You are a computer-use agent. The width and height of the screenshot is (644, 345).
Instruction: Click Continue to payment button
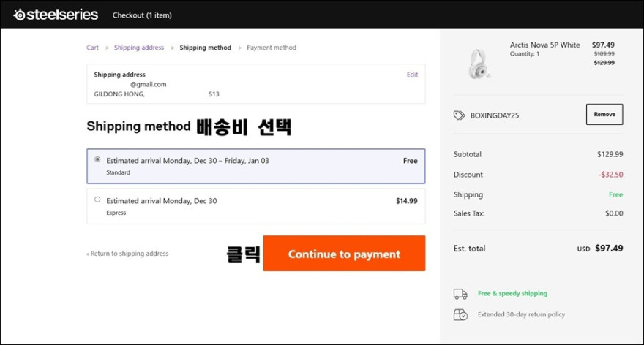click(344, 253)
